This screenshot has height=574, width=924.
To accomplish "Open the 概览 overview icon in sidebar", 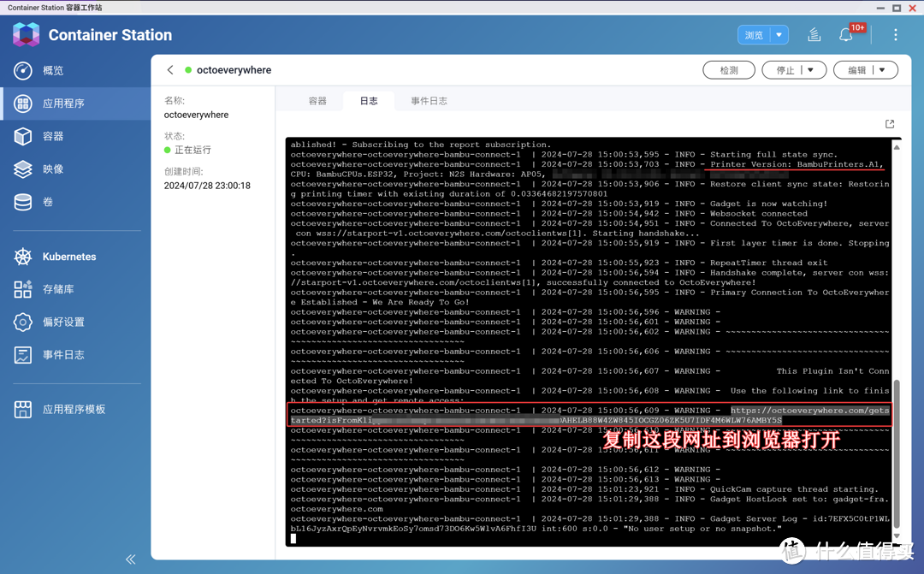I will [23, 70].
